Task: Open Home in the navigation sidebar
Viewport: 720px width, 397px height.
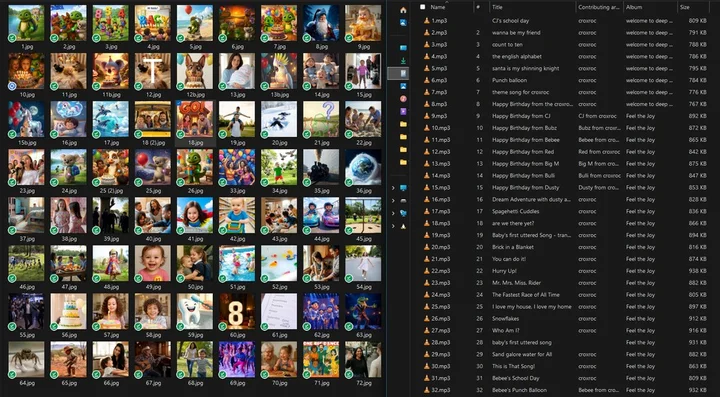Action: 403,10
